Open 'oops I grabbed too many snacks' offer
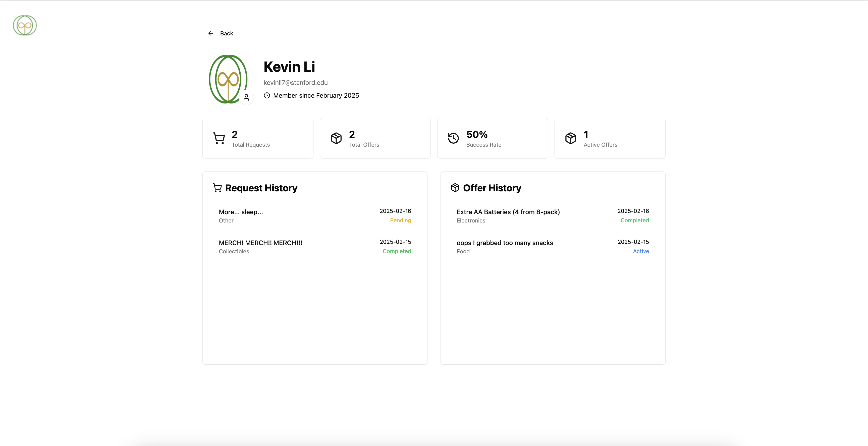 click(x=504, y=243)
